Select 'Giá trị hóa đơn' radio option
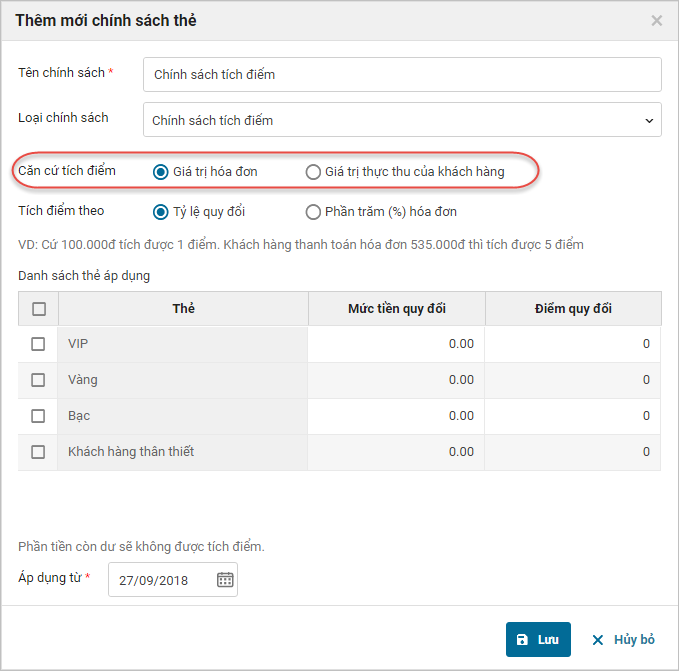 point(160,172)
